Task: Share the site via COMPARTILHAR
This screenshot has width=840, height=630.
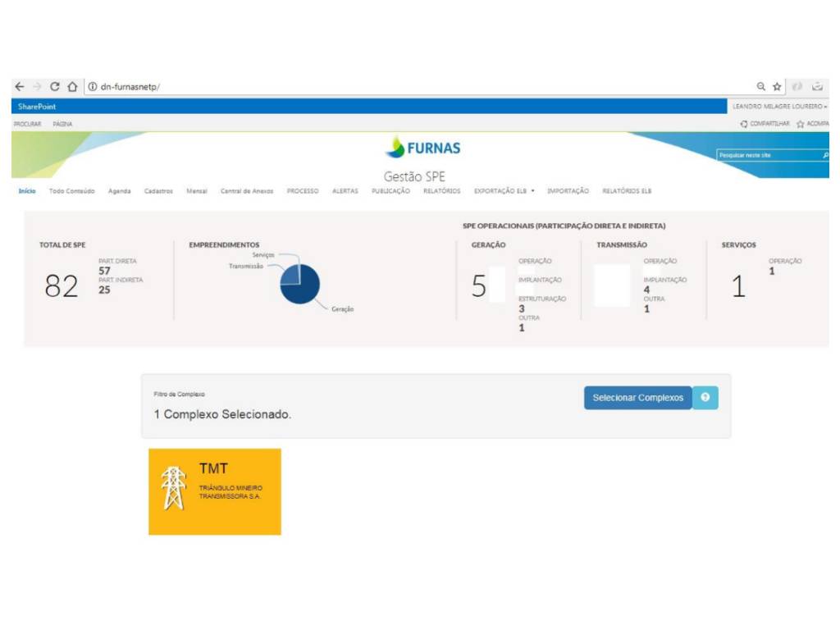Action: (x=765, y=124)
